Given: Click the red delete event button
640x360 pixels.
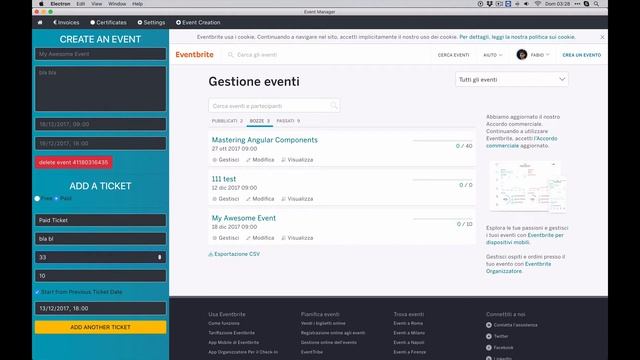Looking at the screenshot, I should pyautogui.click(x=73, y=162).
